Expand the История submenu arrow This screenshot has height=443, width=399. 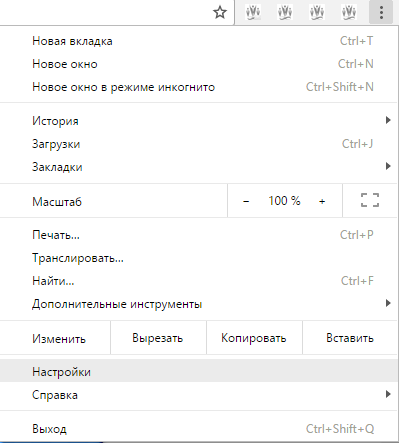(x=388, y=120)
